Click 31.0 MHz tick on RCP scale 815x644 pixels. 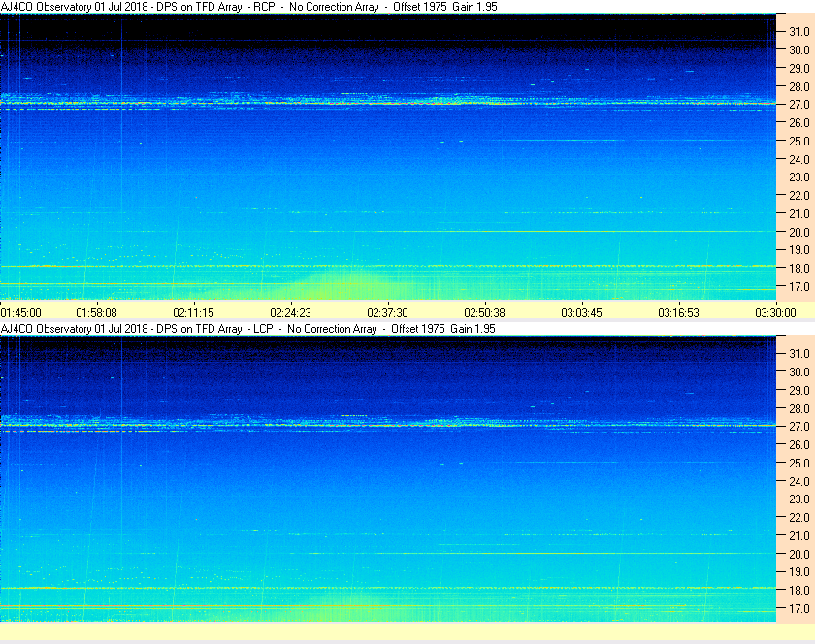(799, 32)
